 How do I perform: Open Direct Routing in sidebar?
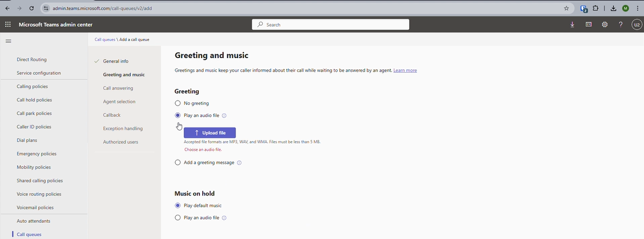pos(32,60)
